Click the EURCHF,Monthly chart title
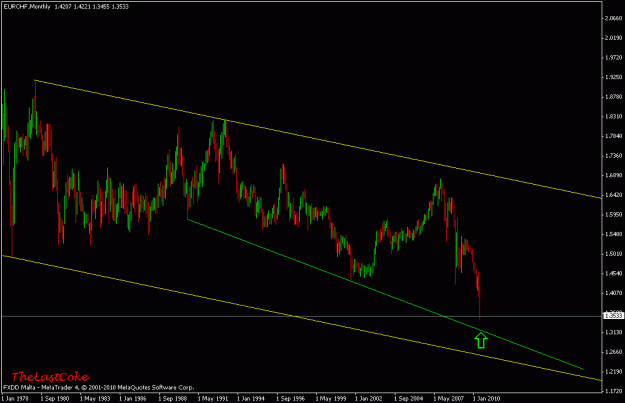Screen dimensions: 625x403 27,7
